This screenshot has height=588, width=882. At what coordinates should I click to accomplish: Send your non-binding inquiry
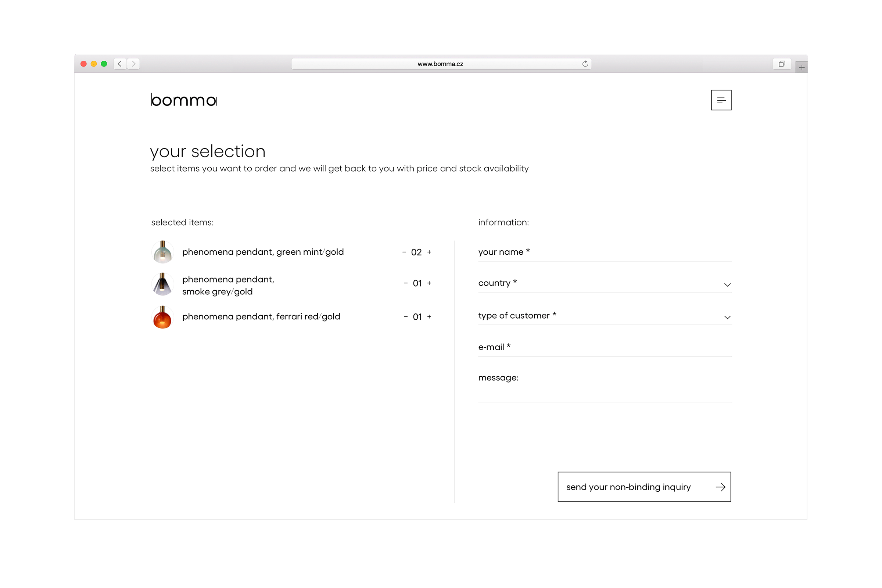[644, 487]
